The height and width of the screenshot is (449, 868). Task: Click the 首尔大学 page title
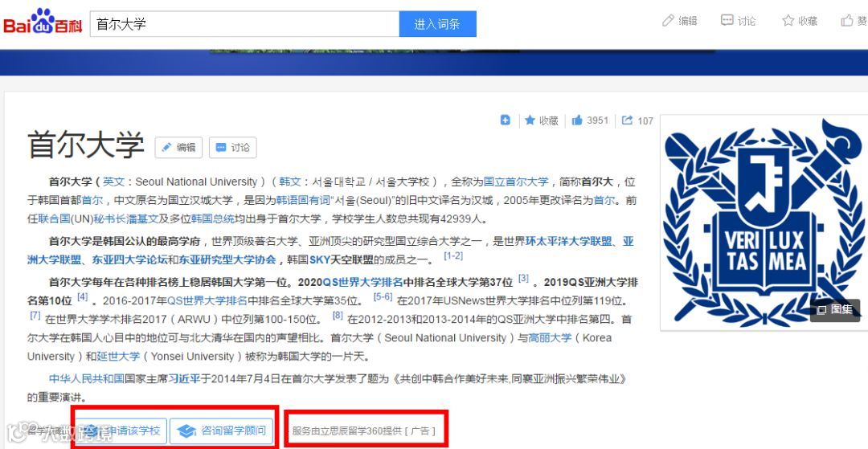coord(86,146)
